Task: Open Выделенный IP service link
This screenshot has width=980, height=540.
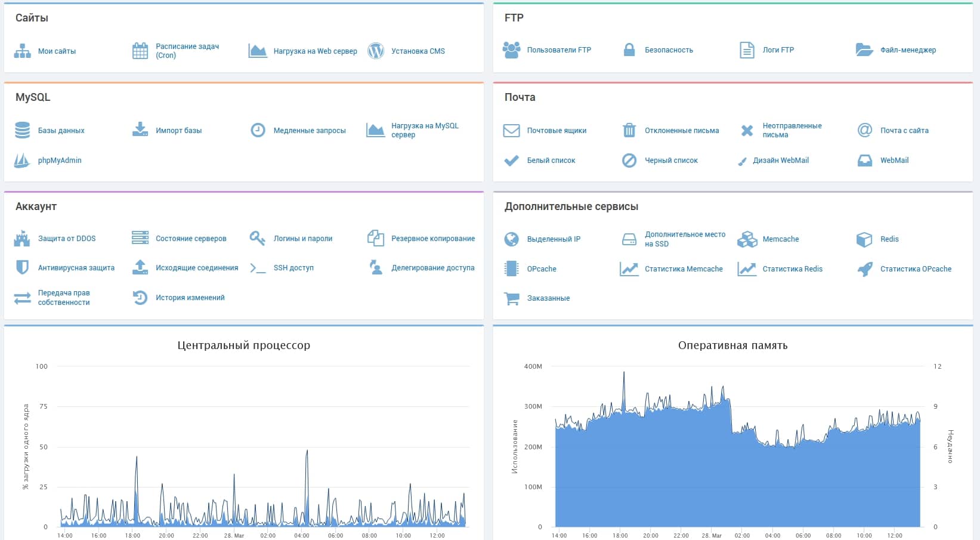Action: (554, 239)
